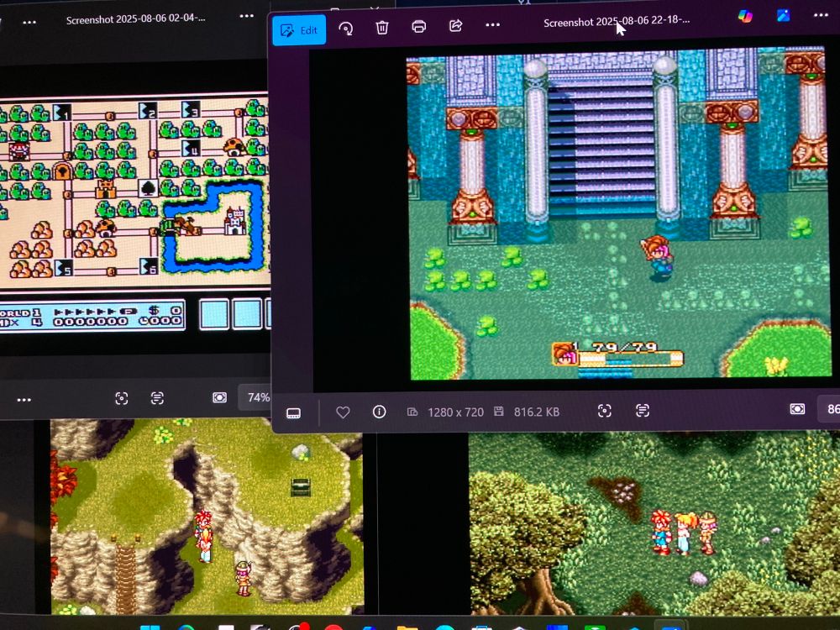Scan text in the 02-04 screenshot window
This screenshot has height=630, width=840.
(157, 398)
